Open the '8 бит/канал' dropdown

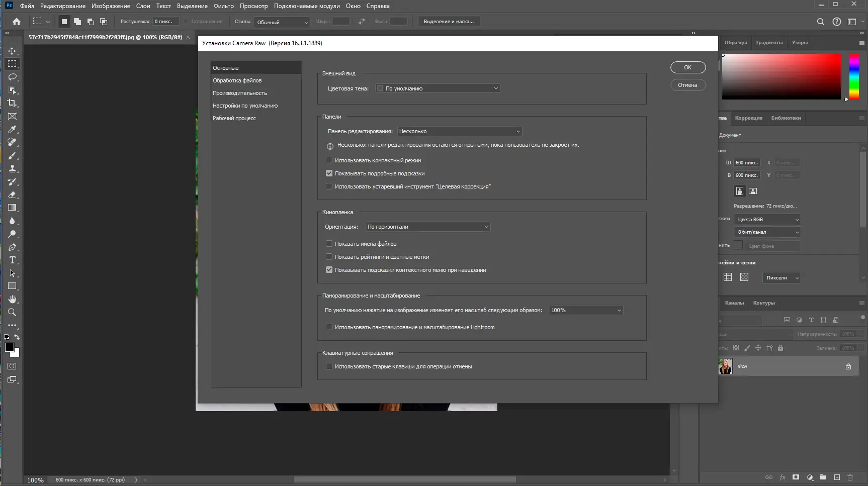pyautogui.click(x=767, y=232)
